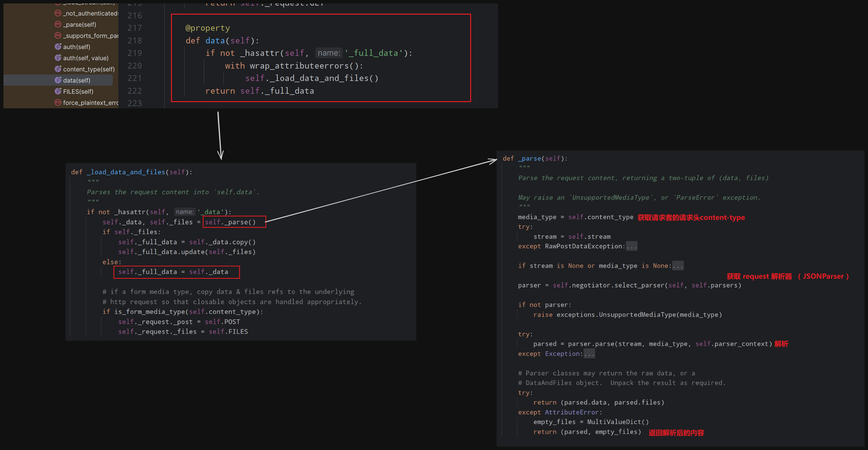Click the method icon beside _not_authenticated
This screenshot has height=450, width=868.
tap(58, 13)
